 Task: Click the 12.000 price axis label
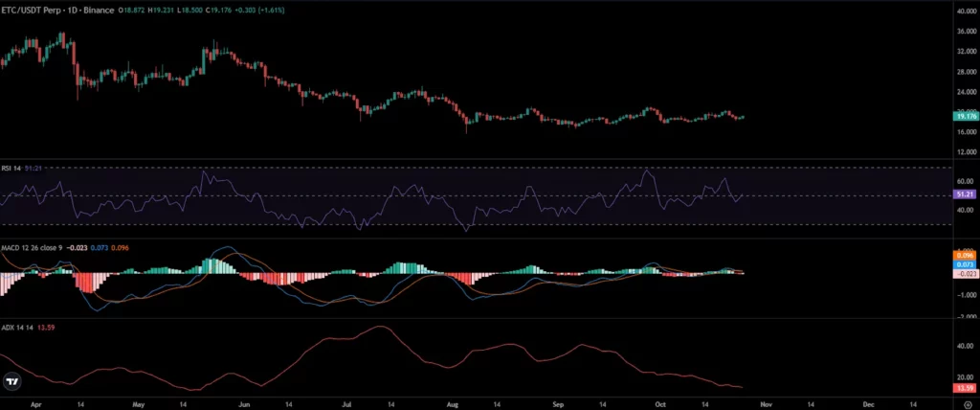(967, 152)
